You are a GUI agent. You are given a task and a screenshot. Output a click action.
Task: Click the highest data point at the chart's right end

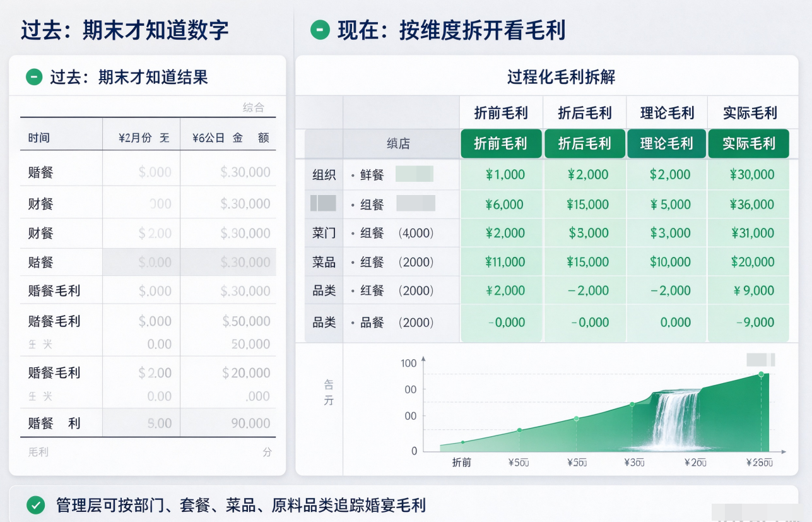[x=761, y=374]
